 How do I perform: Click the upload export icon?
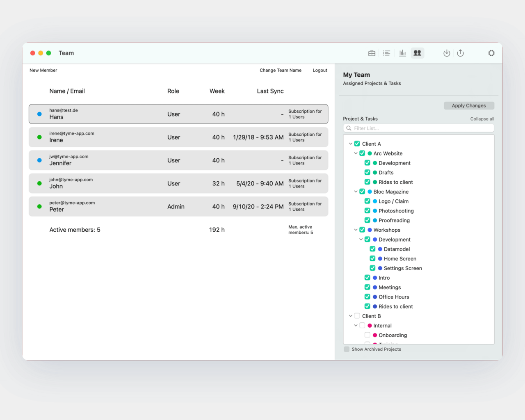(460, 53)
